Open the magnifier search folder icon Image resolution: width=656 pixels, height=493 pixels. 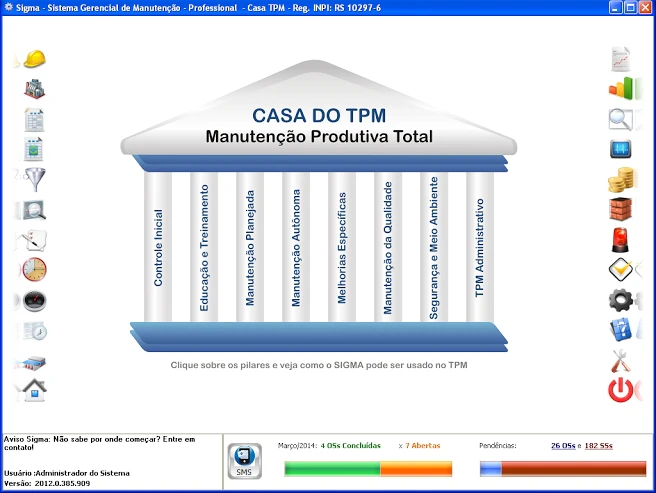(x=34, y=210)
